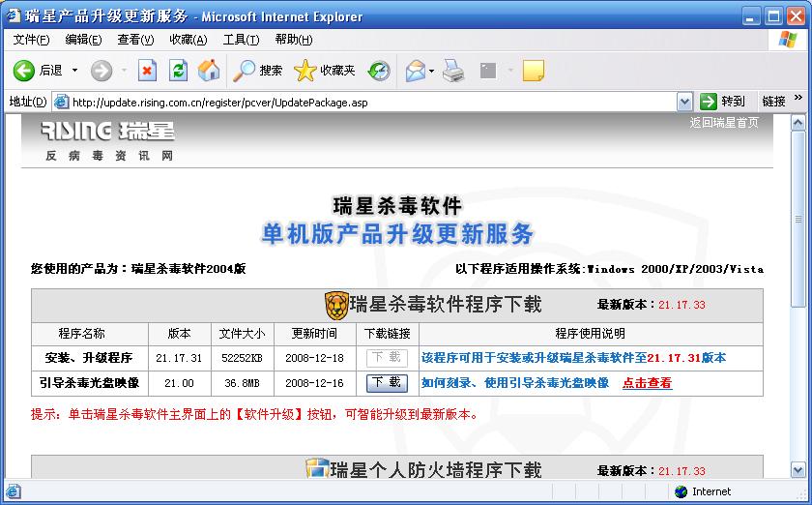Refresh the page with green arrows icon

[178, 71]
